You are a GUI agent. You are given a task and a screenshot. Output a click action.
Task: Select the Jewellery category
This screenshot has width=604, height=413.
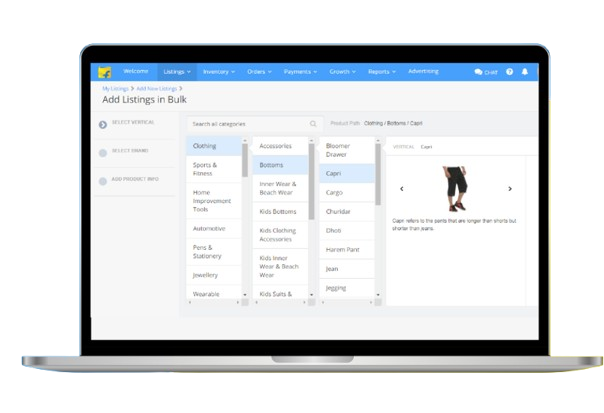click(x=214, y=275)
